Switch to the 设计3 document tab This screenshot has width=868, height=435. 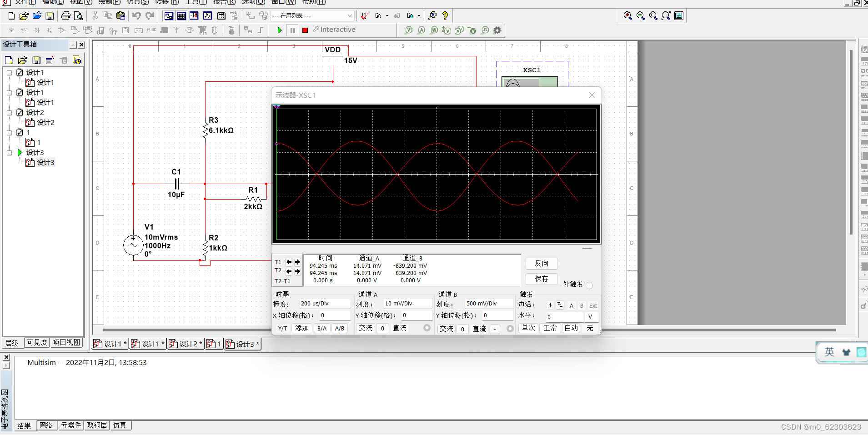tap(242, 344)
